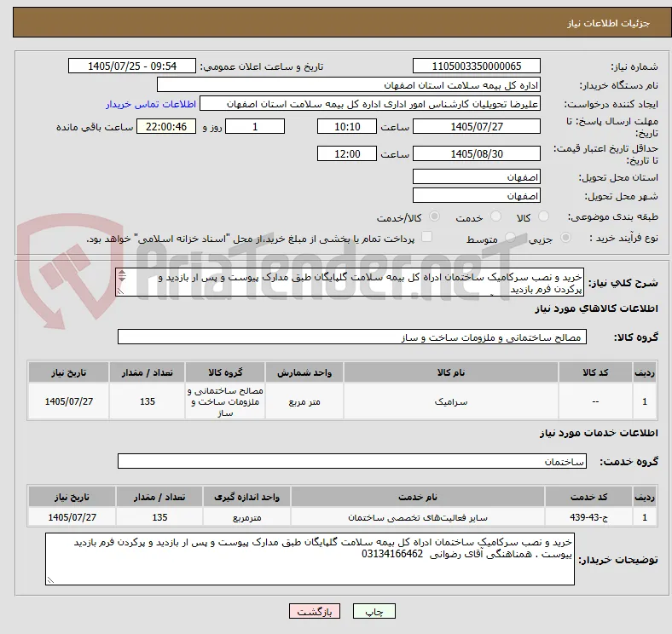The height and width of the screenshot is (634, 672).
Task: Click the نام کالا column header
Action: click(x=451, y=372)
